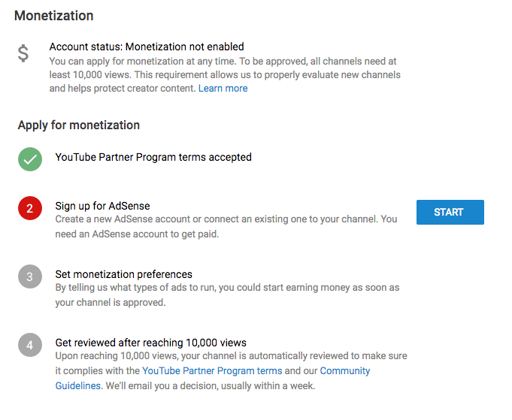Click the ad types description under step 3
Viewport: 512px width, 420px height.
pyautogui.click(x=227, y=295)
